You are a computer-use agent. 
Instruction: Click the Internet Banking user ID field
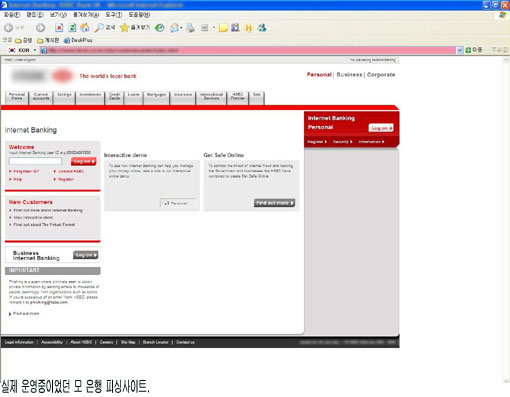point(35,161)
